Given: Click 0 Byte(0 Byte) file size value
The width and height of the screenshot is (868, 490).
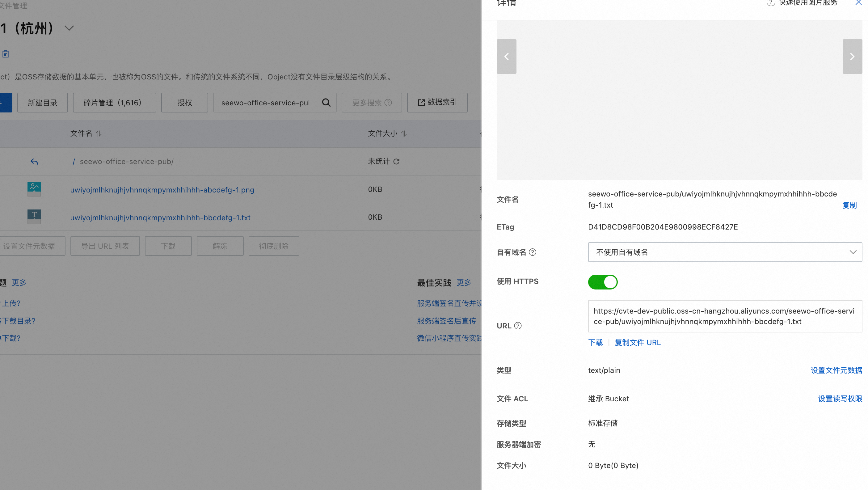Looking at the screenshot, I should [613, 465].
